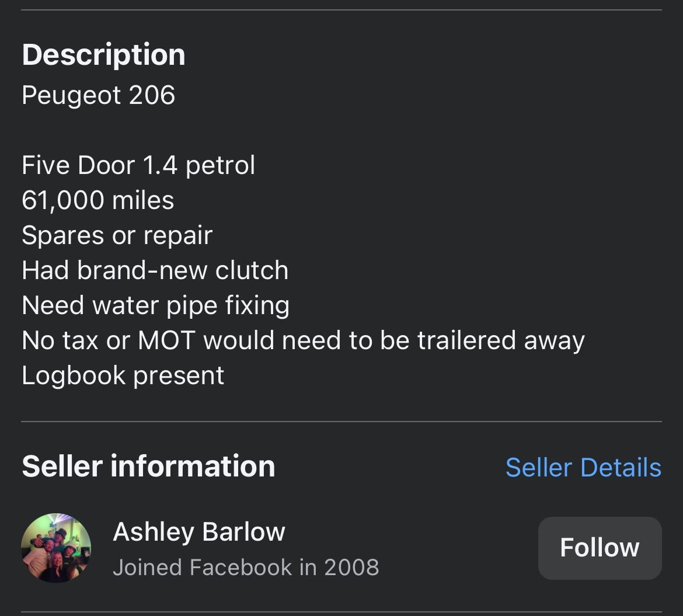Select the 'Spares or repair' line
This screenshot has height=616, width=683.
[x=117, y=235]
